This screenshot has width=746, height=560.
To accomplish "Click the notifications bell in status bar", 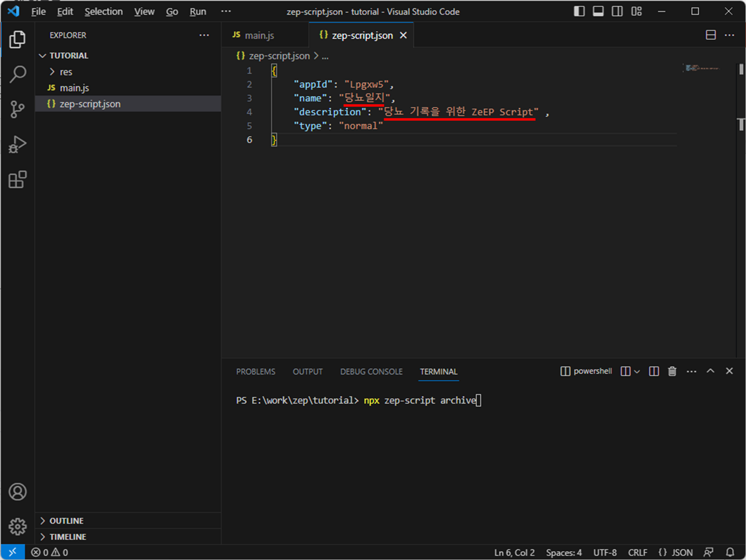I will pos(730,552).
